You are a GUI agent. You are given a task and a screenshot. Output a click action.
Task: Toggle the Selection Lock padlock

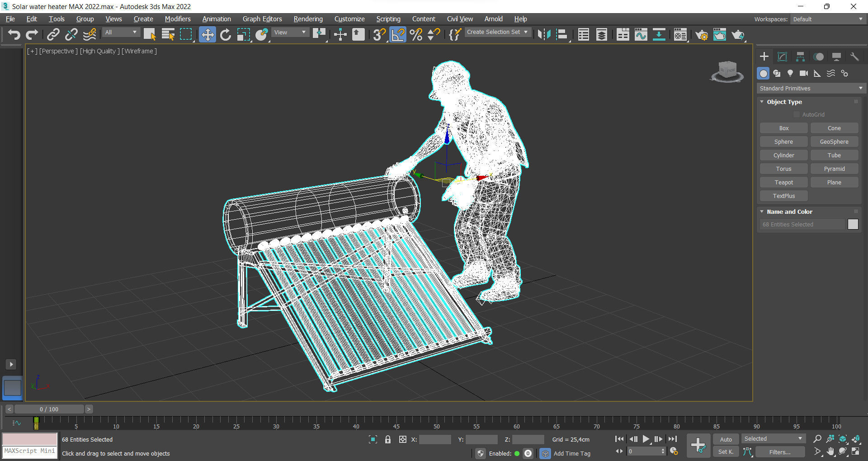(388, 439)
